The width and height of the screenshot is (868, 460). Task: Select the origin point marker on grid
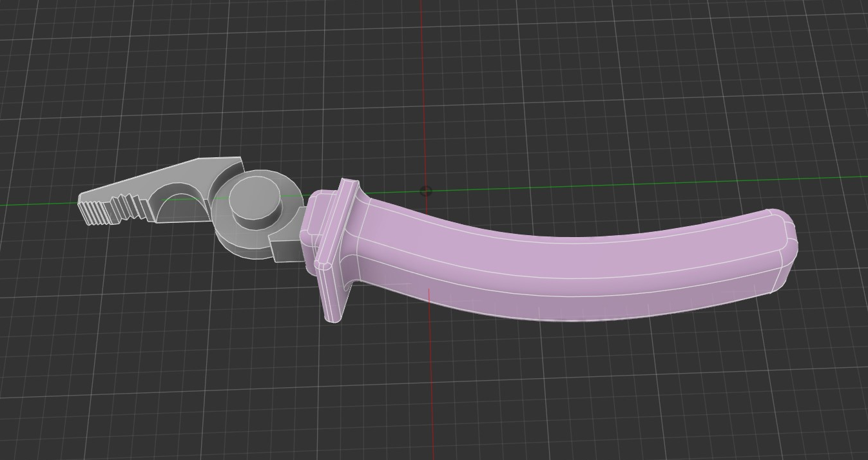[x=425, y=191]
